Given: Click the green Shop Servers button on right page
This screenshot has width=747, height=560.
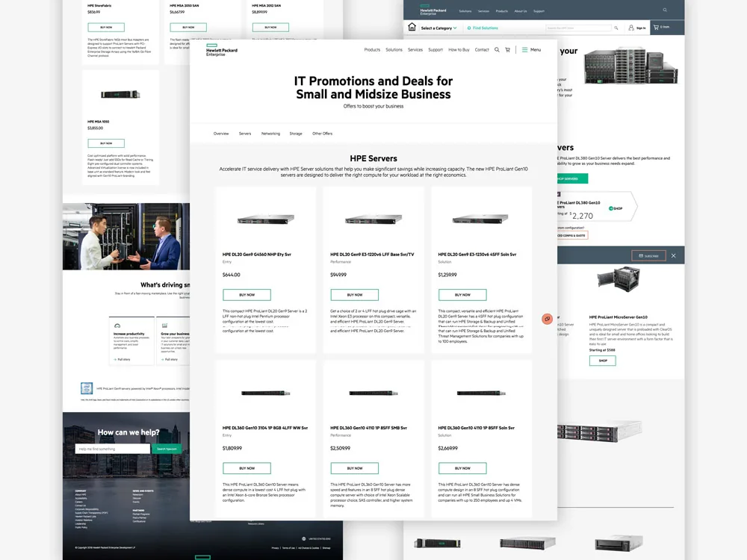Looking at the screenshot, I should [x=572, y=178].
